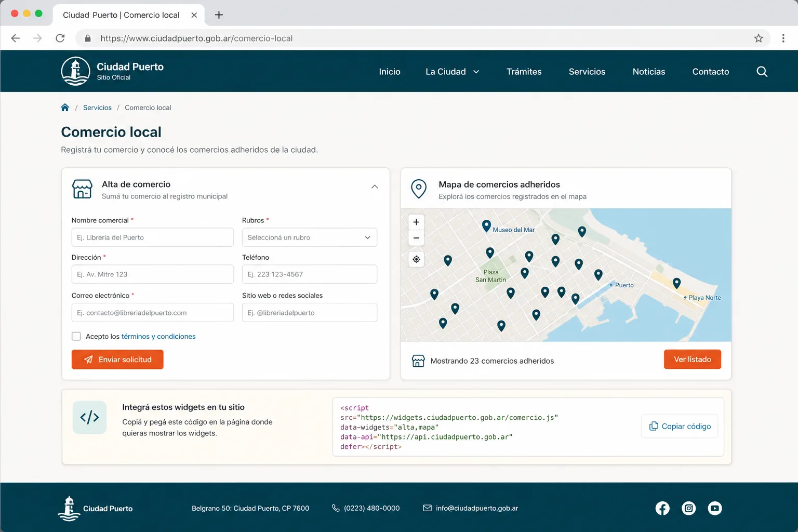The image size is (798, 532).
Task: Click the storefront icon beside Alta de comercio
Action: point(82,189)
